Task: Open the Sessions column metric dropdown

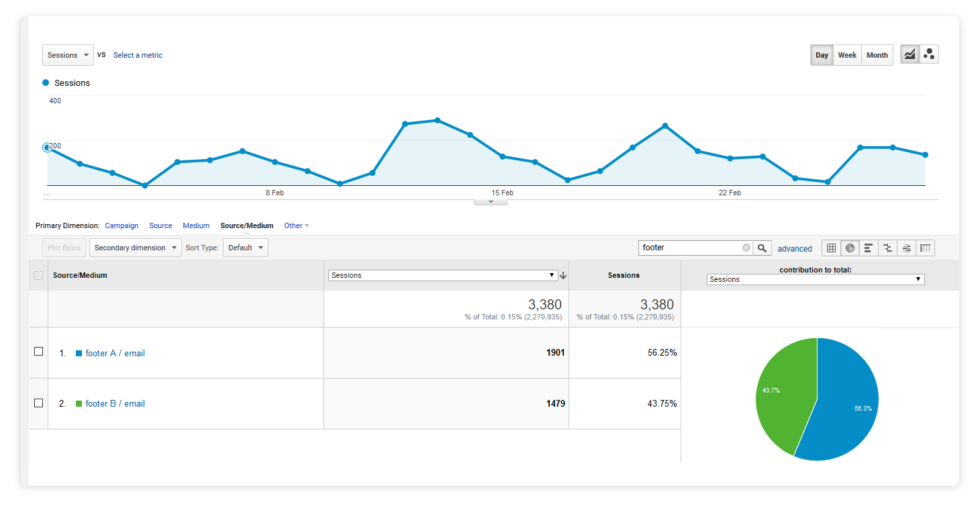Action: (443, 275)
